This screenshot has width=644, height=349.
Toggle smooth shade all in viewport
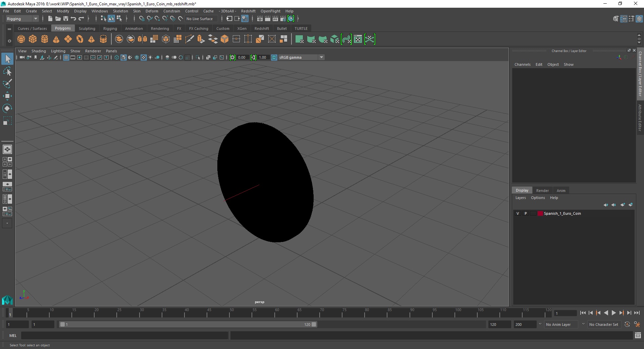point(123,57)
